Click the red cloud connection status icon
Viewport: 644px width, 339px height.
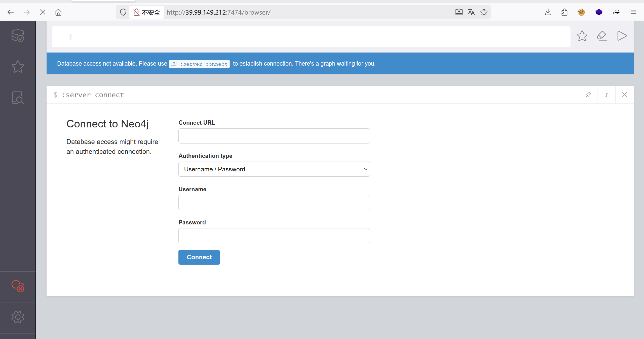click(18, 286)
